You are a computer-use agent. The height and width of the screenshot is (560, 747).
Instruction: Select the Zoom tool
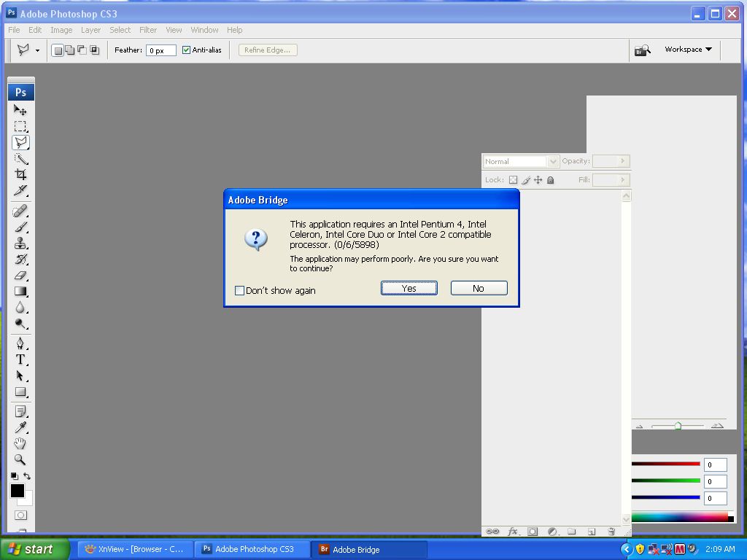click(20, 459)
